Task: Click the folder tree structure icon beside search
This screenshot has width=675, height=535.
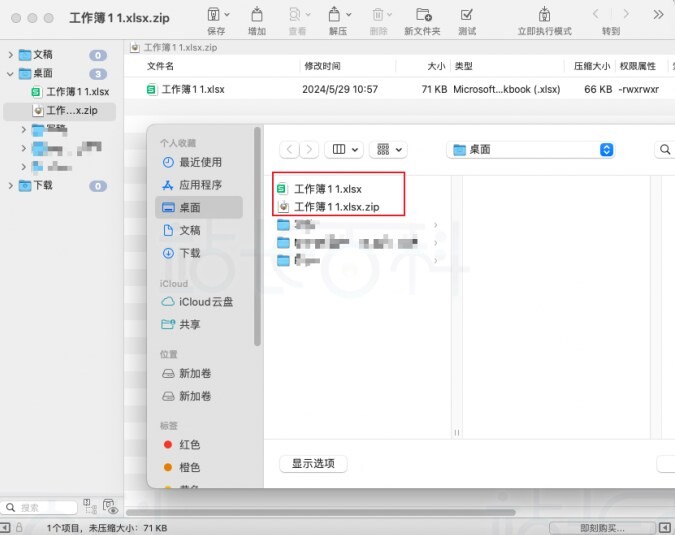Action: 90,507
